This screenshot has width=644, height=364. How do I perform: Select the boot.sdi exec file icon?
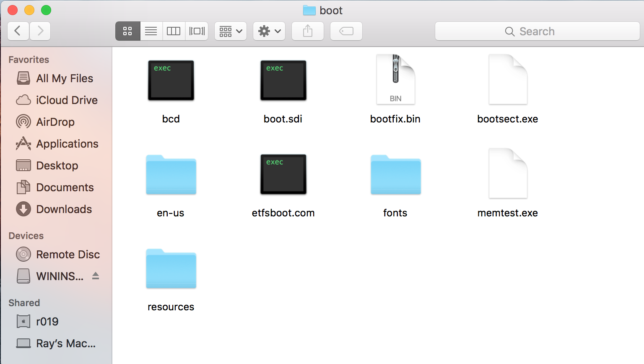tap(283, 81)
